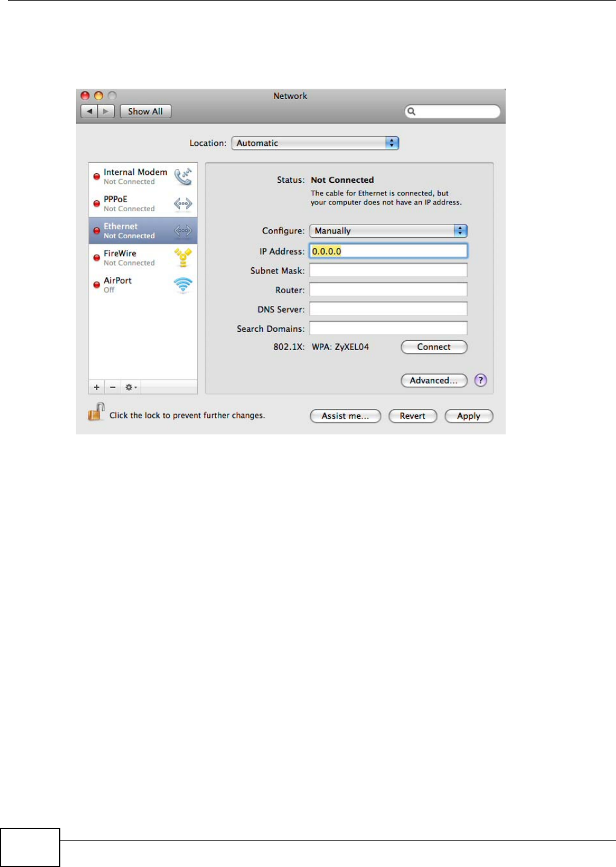Click the Connect button for 802.1X
The height and width of the screenshot is (867, 616).
pos(434,347)
